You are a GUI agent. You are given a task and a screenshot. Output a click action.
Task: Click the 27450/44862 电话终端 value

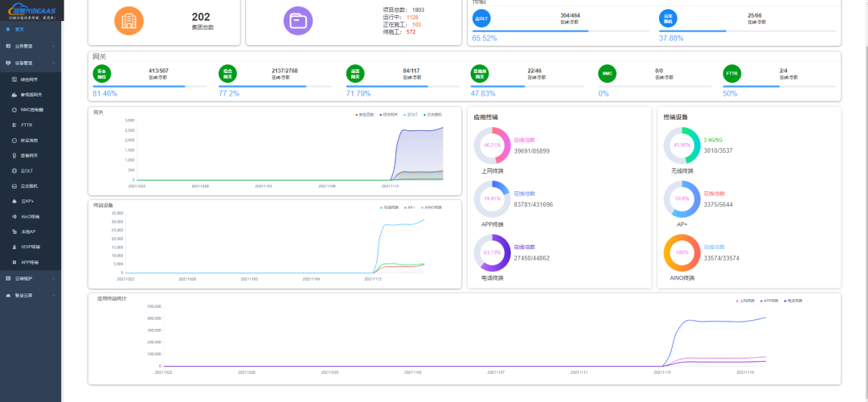click(x=532, y=258)
